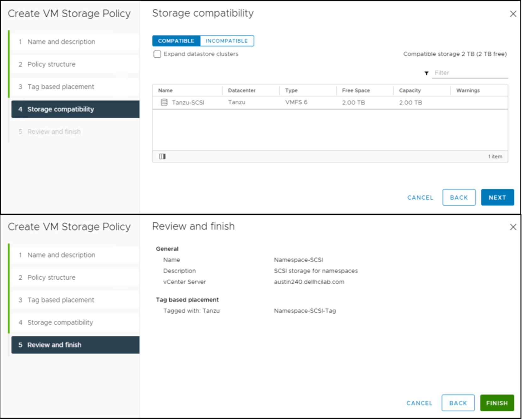Click BACK in Storage compatibility dialog
The height and width of the screenshot is (420, 522).
pos(459,197)
